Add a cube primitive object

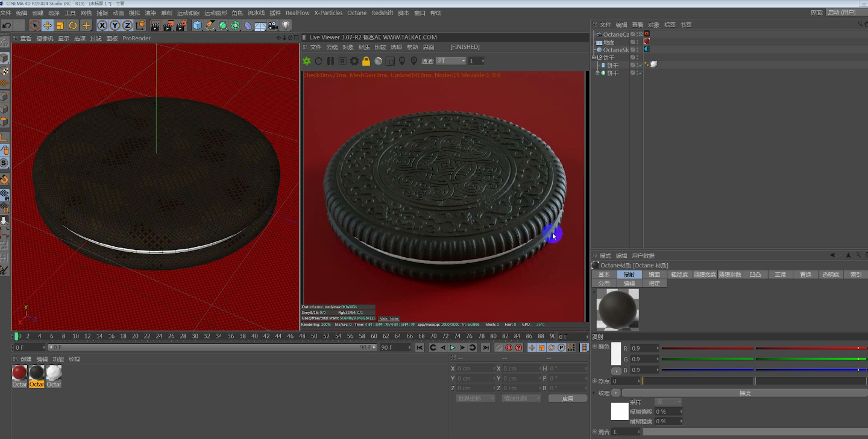click(197, 25)
